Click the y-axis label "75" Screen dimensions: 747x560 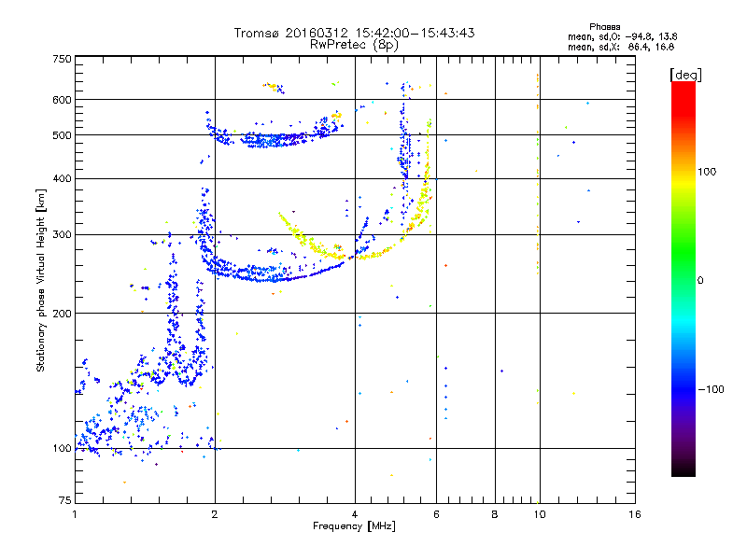tap(65, 500)
